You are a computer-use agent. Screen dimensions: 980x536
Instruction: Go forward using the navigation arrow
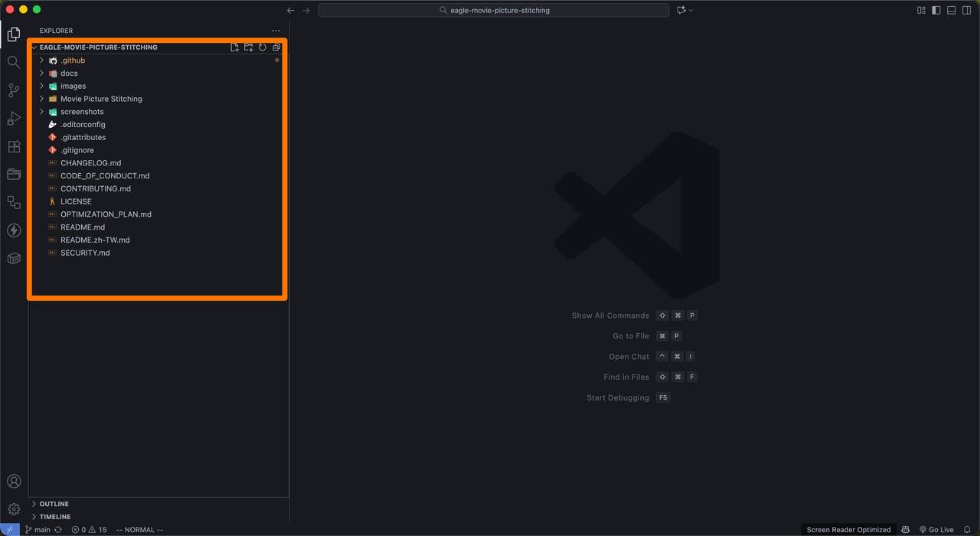[306, 10]
